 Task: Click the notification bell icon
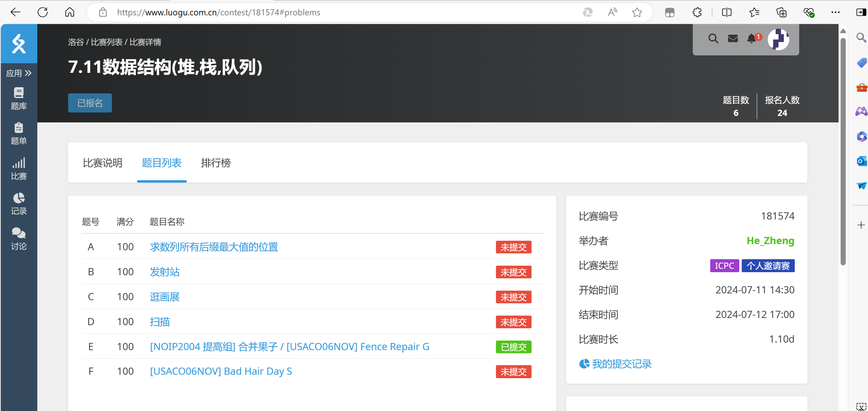tap(752, 39)
